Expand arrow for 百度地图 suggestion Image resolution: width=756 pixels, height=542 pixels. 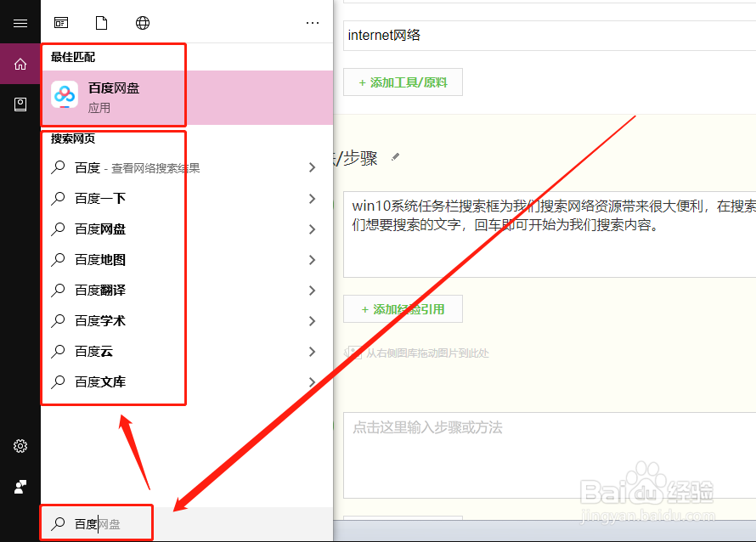313,259
